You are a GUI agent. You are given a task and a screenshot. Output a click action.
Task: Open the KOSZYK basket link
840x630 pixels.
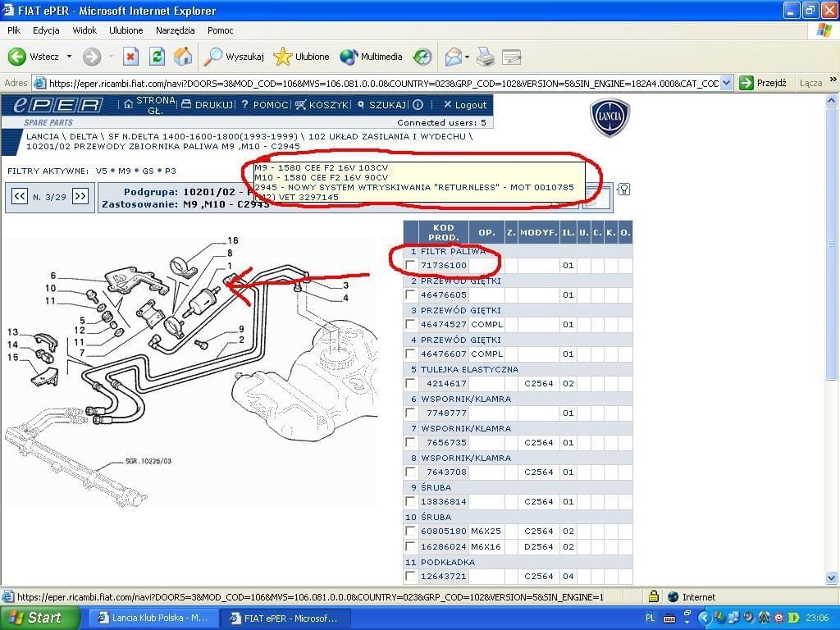coord(322,105)
